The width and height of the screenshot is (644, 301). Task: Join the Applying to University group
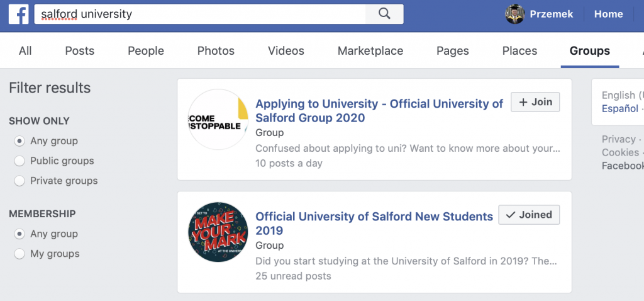(x=535, y=102)
